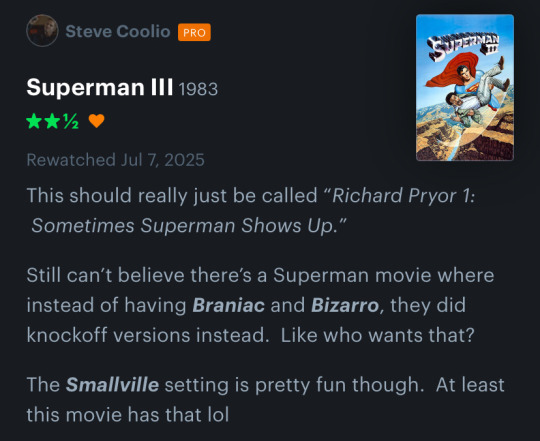Click the bold word Smallville
Viewport: 540px width, 441px height.
tap(112, 385)
